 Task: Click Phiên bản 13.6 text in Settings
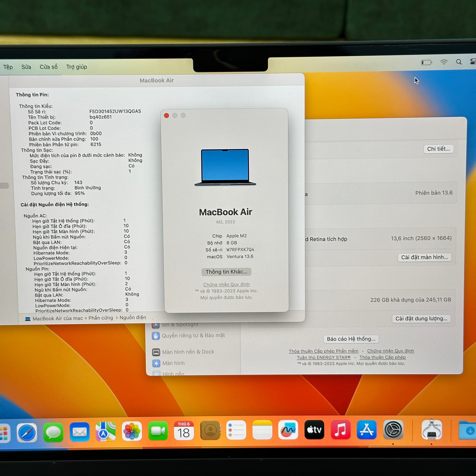point(434,193)
